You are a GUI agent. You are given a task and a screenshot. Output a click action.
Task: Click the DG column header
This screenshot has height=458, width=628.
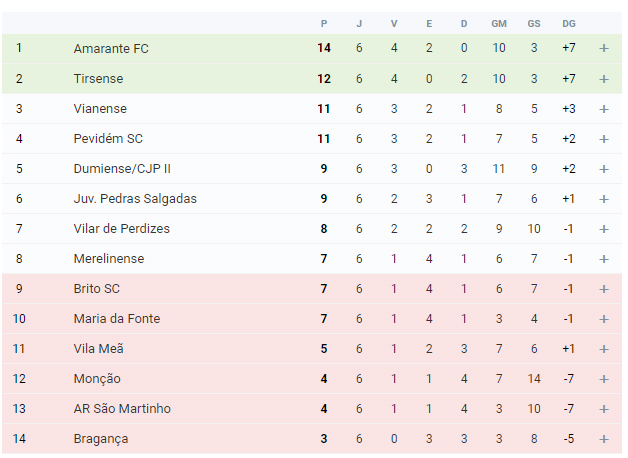569,24
